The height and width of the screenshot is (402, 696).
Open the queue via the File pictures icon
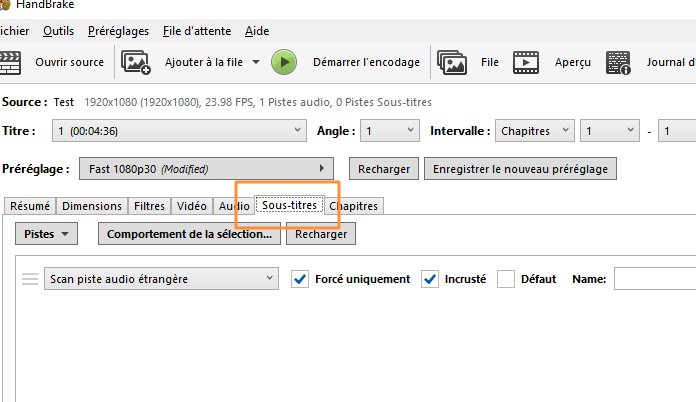(452, 62)
